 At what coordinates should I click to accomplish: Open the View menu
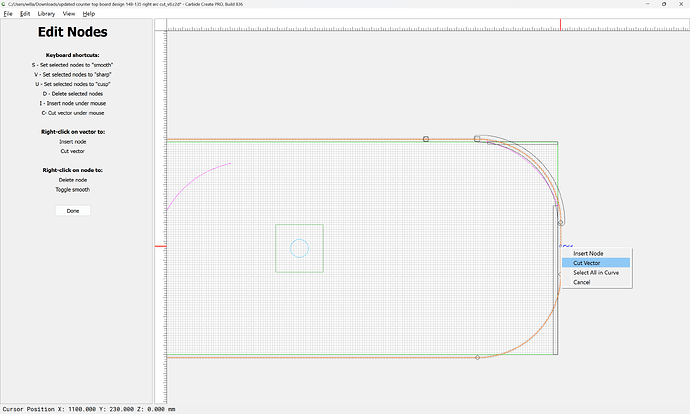[68, 14]
